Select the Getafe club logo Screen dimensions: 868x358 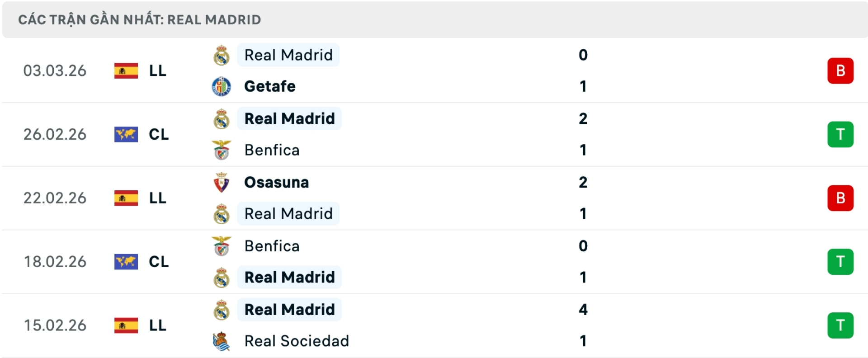click(222, 87)
